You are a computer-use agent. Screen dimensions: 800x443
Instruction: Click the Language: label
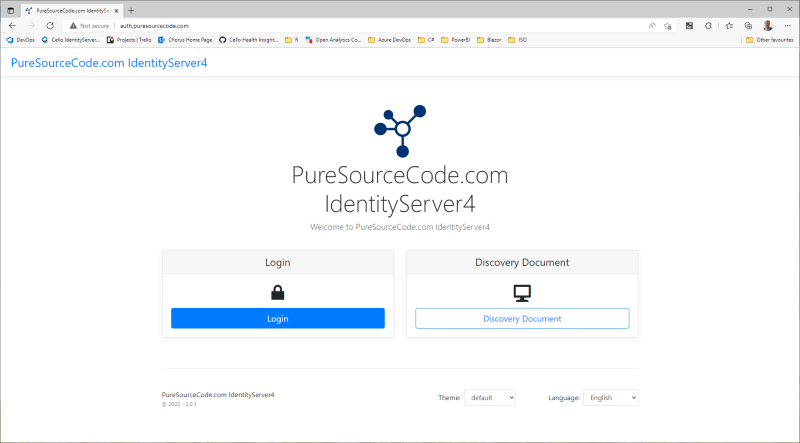click(564, 398)
